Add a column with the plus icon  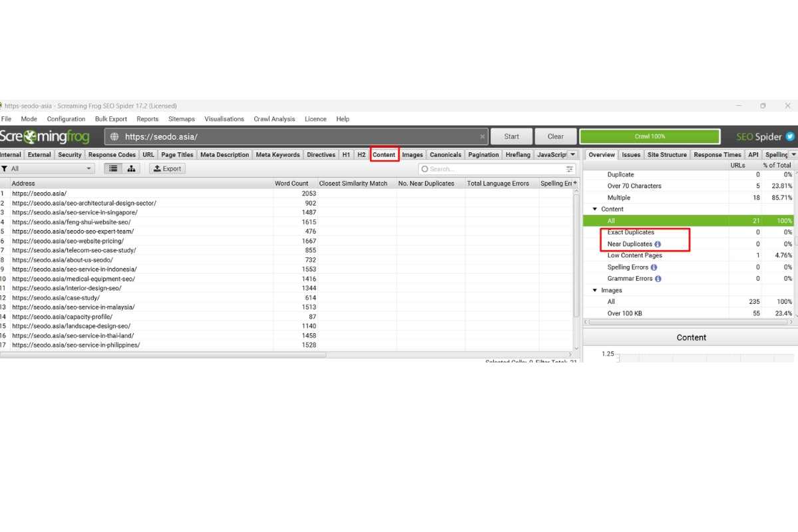575,183
